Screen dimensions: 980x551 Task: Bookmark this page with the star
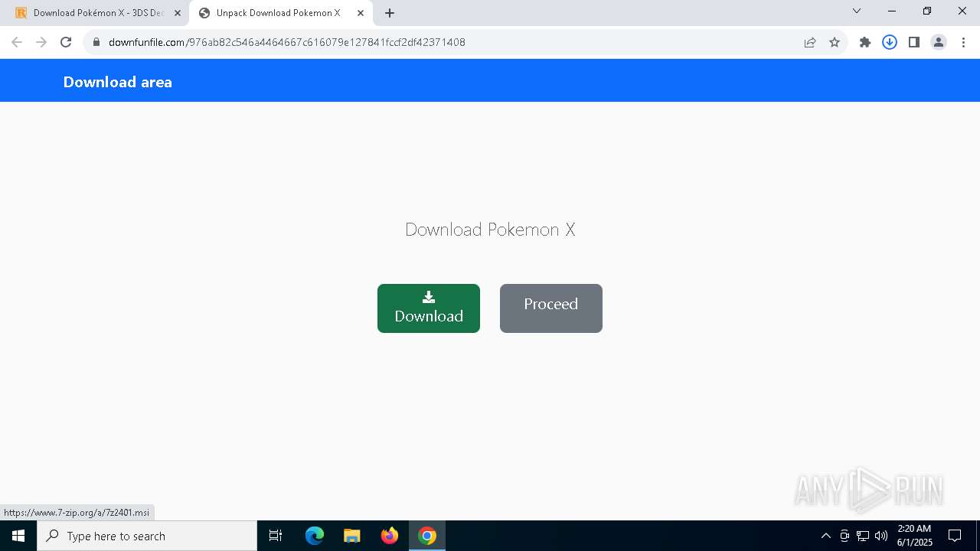[835, 42]
